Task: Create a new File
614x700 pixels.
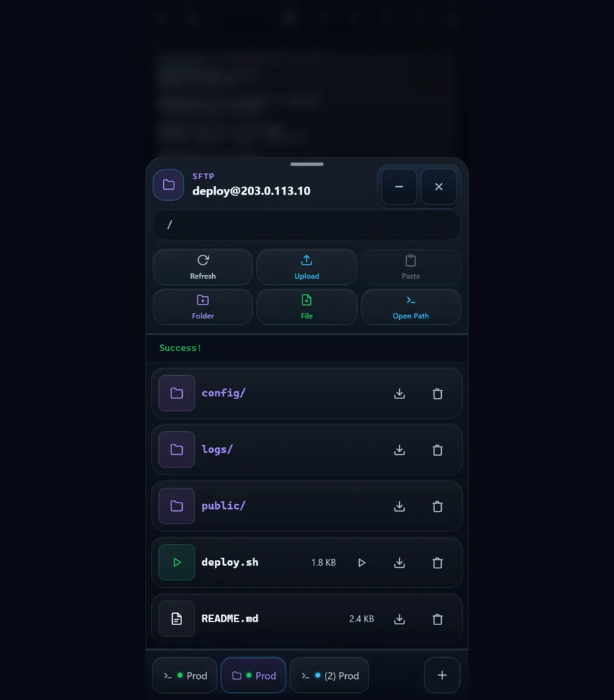Action: (307, 307)
